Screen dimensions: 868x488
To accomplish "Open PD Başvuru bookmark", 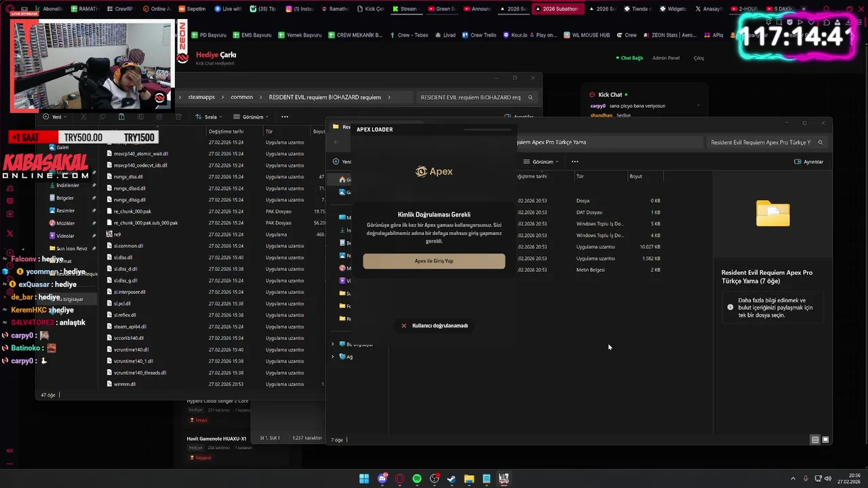I will 209,35.
